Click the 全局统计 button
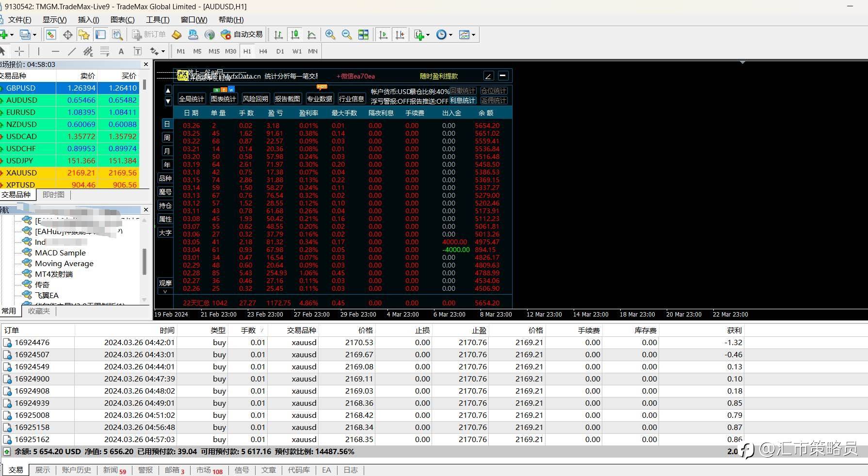 pos(192,99)
